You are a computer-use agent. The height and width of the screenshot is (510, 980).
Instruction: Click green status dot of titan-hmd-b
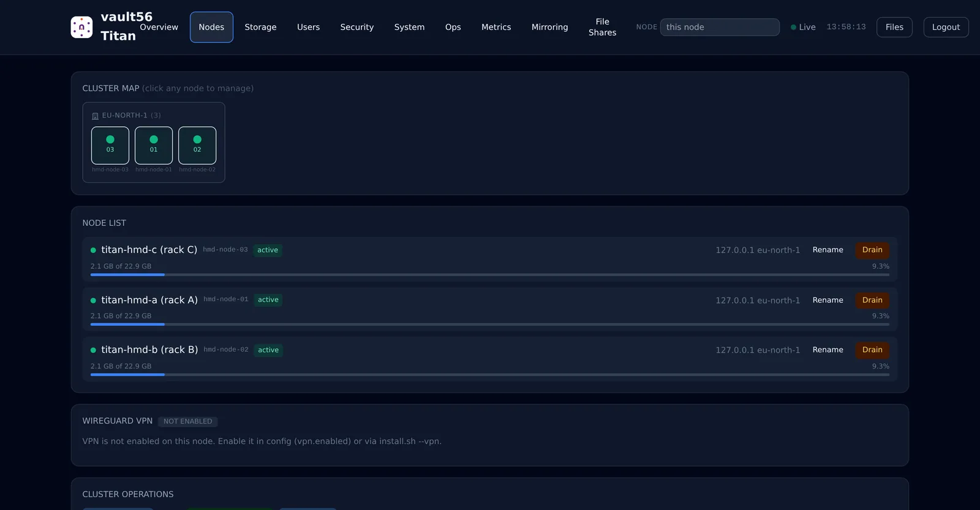click(93, 350)
